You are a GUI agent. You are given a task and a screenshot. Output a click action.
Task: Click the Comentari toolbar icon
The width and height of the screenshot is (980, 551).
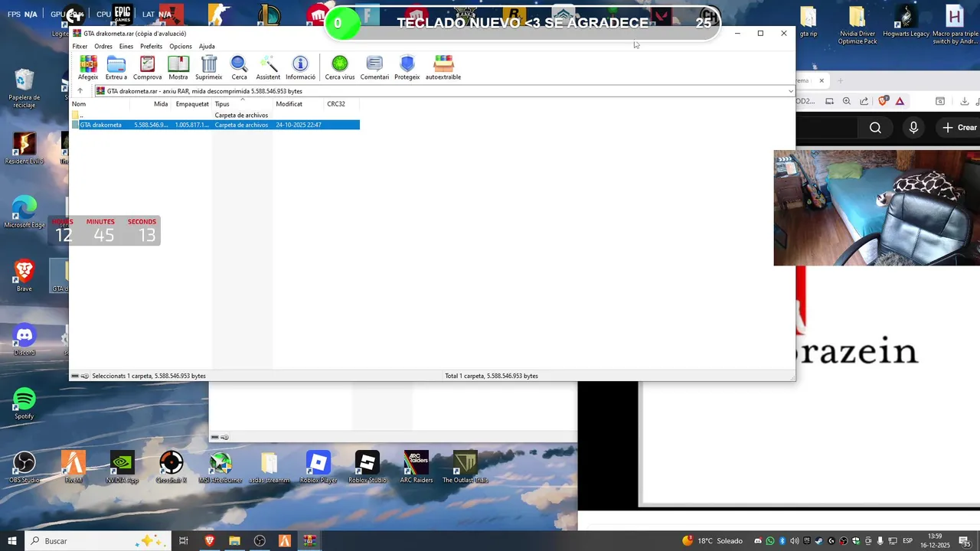[x=374, y=67]
